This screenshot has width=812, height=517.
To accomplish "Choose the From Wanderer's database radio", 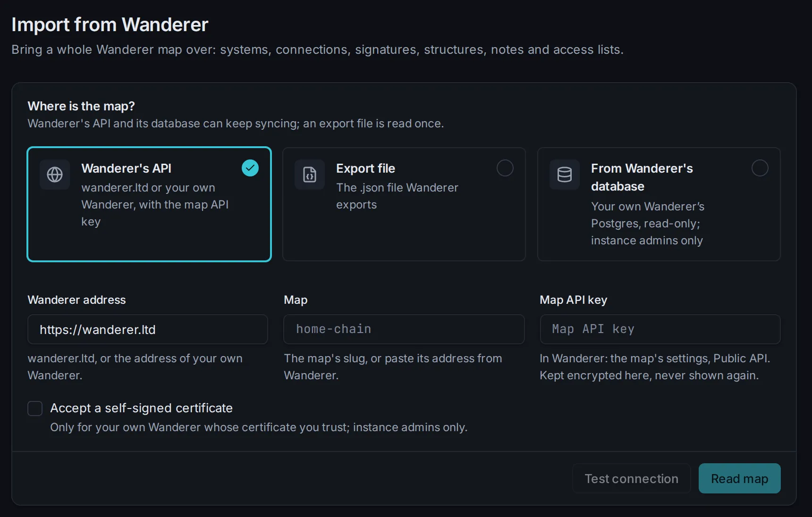I will 760,168.
